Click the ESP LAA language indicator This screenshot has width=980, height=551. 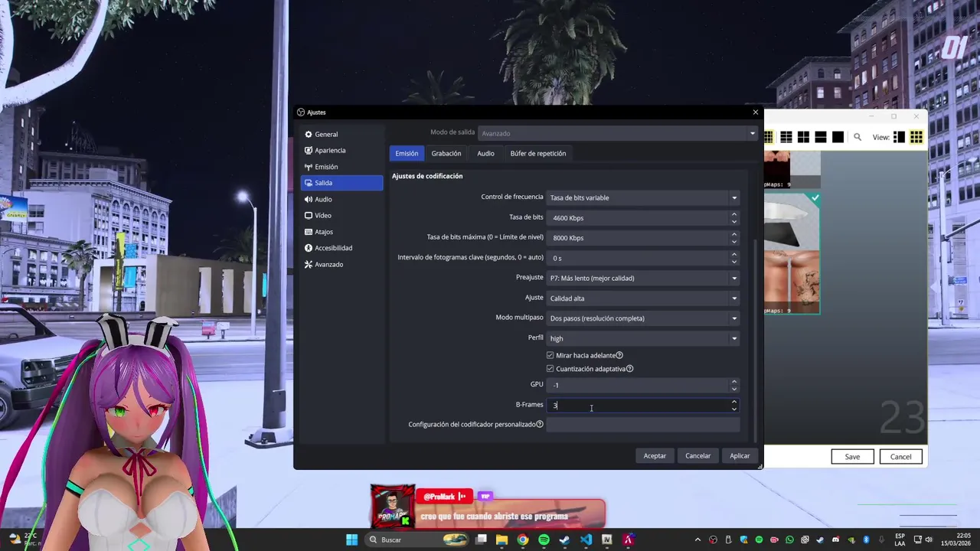pyautogui.click(x=900, y=540)
